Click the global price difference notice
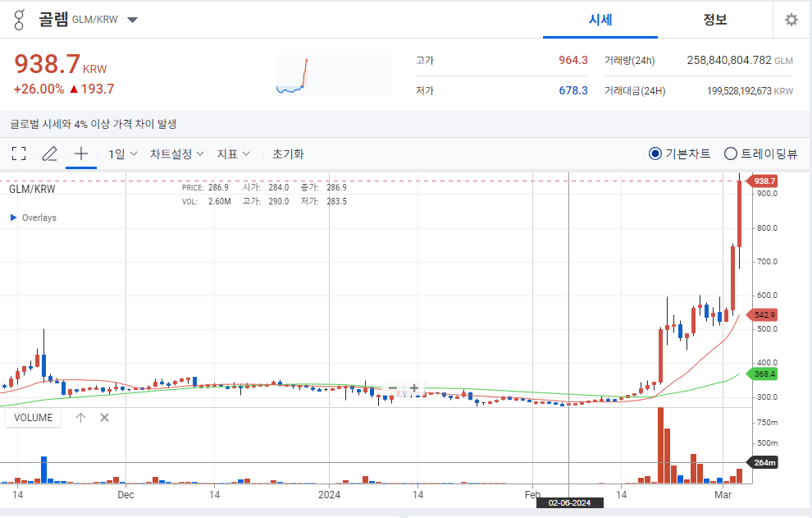 click(x=94, y=124)
